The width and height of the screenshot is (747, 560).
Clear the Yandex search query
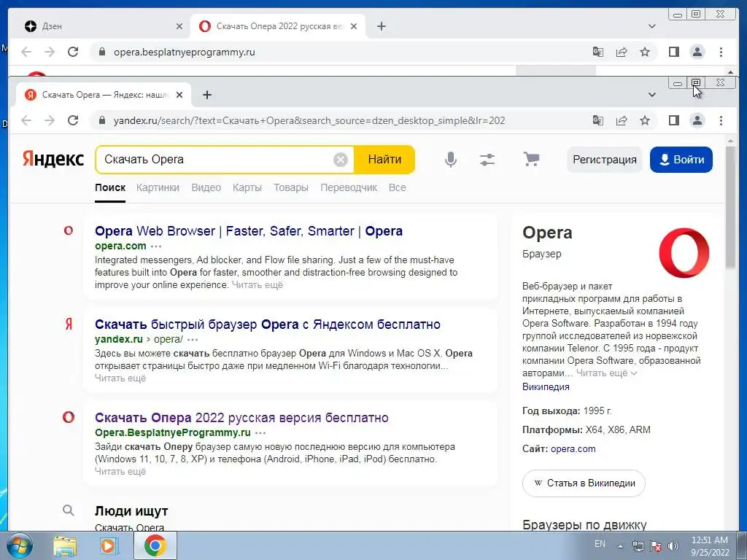[340, 160]
